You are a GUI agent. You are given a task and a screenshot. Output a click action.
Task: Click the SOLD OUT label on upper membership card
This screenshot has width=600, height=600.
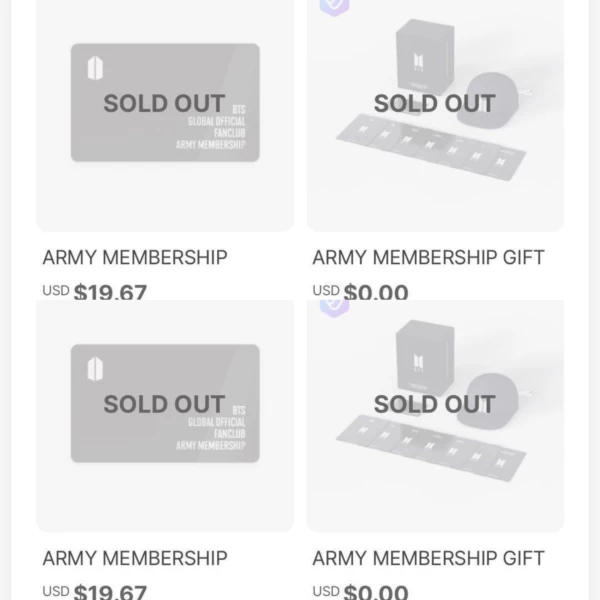pos(164,103)
